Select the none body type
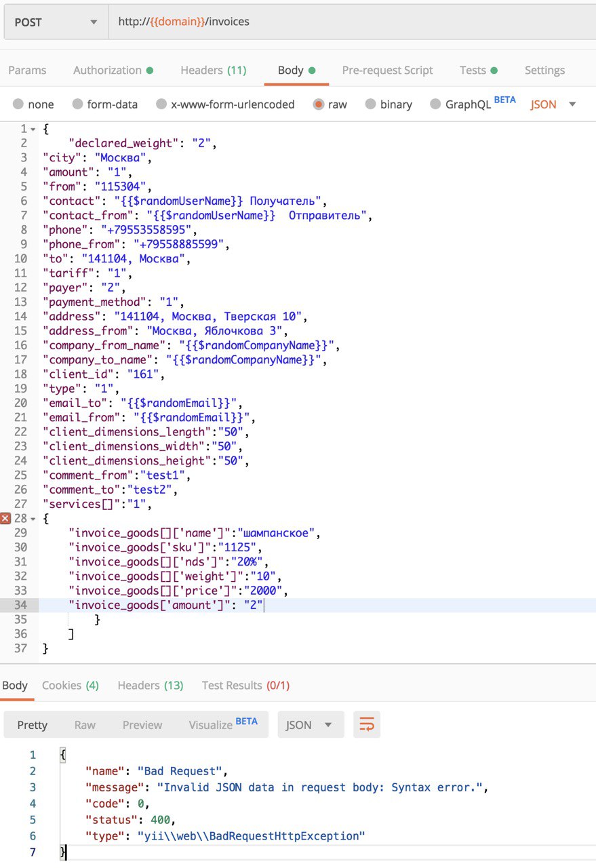 point(33,104)
